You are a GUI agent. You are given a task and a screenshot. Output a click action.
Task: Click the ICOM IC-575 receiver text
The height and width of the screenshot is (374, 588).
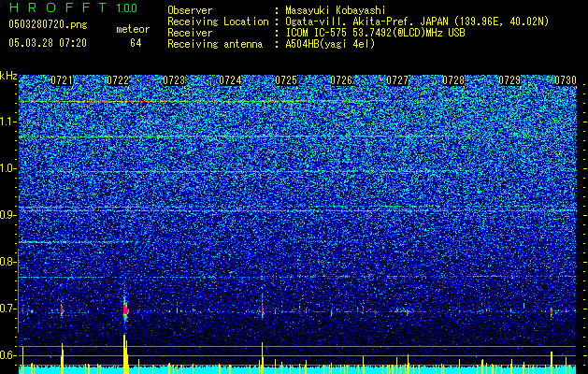pyautogui.click(x=375, y=33)
